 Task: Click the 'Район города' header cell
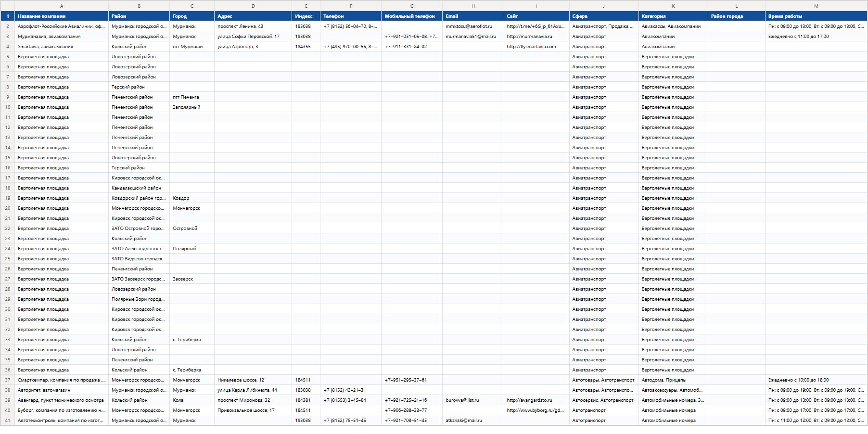point(737,16)
